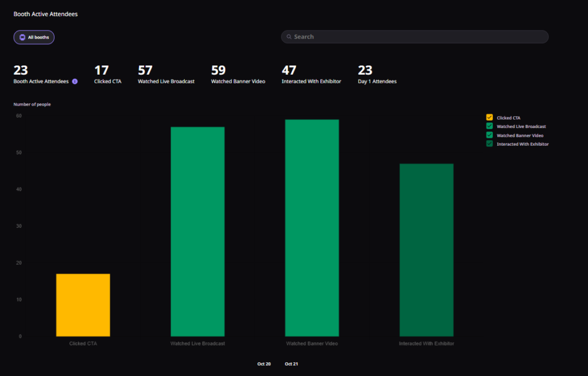Select the Oct 20 label below the chart

pos(264,363)
